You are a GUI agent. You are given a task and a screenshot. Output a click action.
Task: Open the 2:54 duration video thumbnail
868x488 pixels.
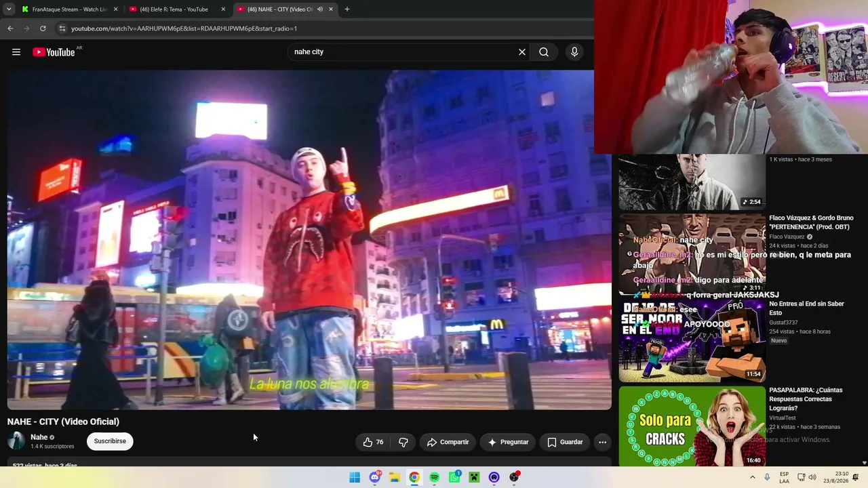(692, 182)
